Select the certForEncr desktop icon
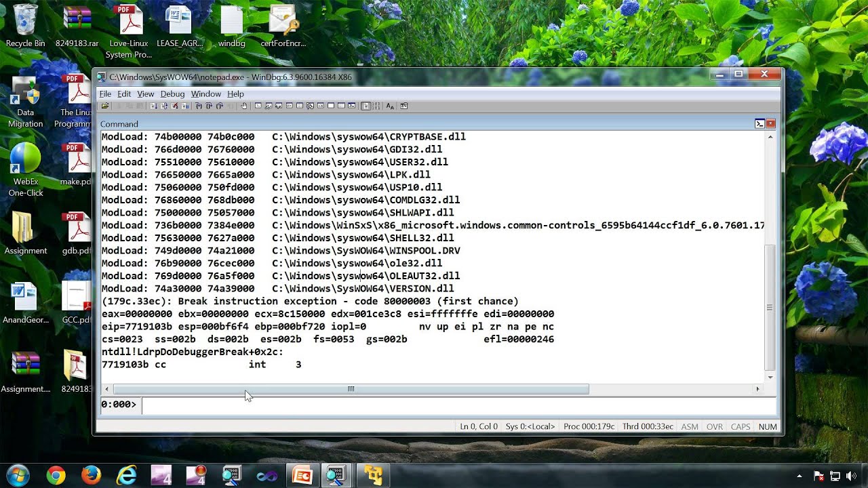The width and height of the screenshot is (868, 488). point(283,26)
